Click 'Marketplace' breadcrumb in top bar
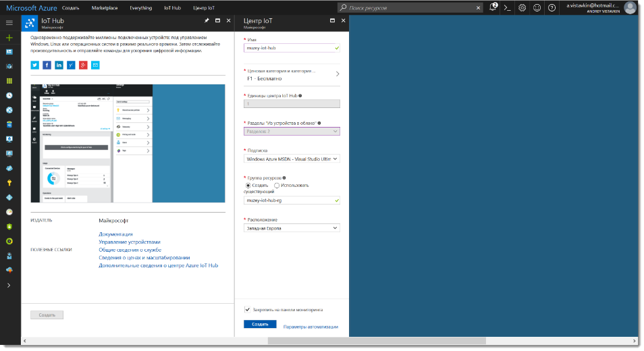 coord(105,8)
